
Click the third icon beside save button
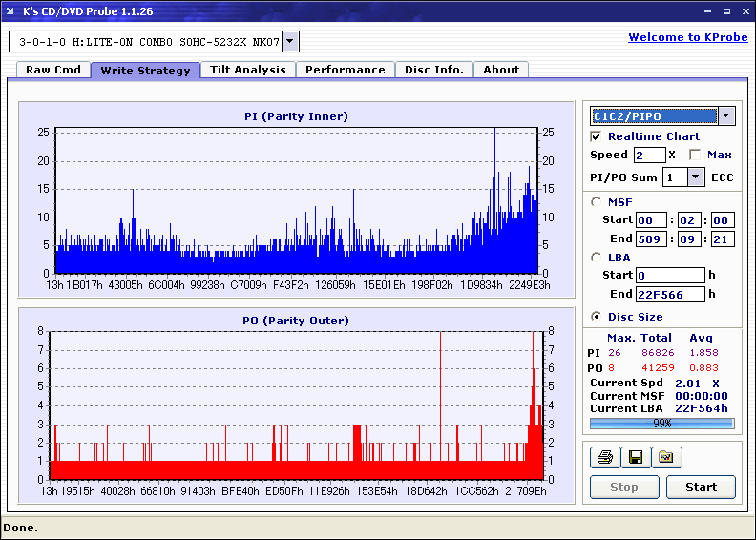click(x=666, y=458)
